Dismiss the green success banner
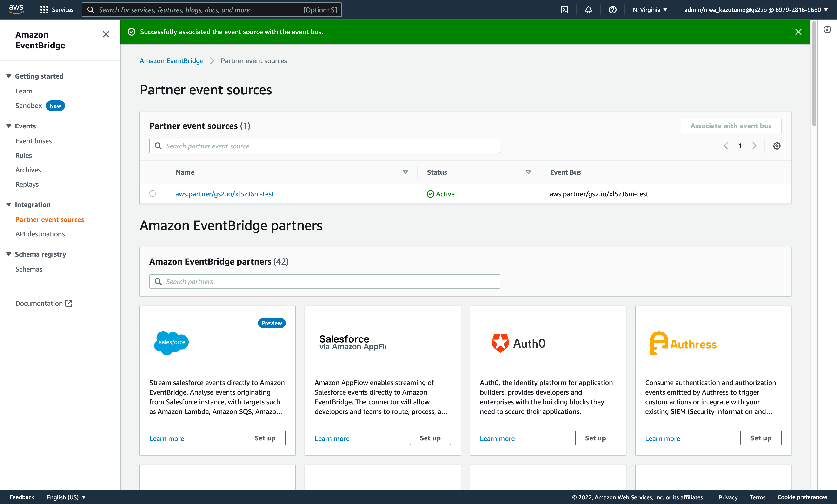Screen dimensions: 837x504 coord(798,32)
